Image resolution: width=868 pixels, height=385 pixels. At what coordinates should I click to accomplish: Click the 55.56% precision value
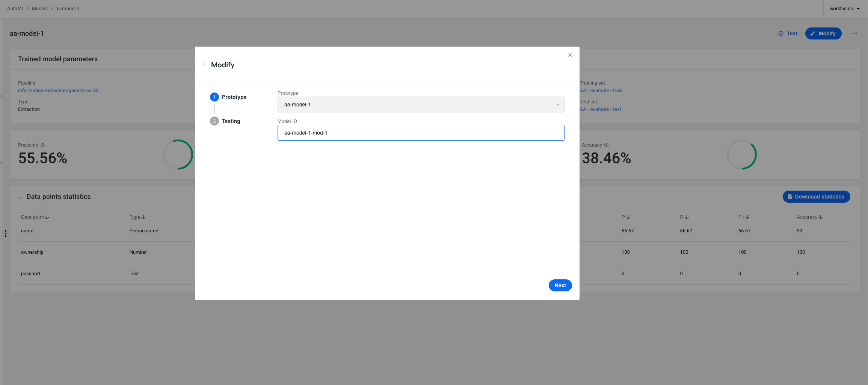click(x=43, y=158)
